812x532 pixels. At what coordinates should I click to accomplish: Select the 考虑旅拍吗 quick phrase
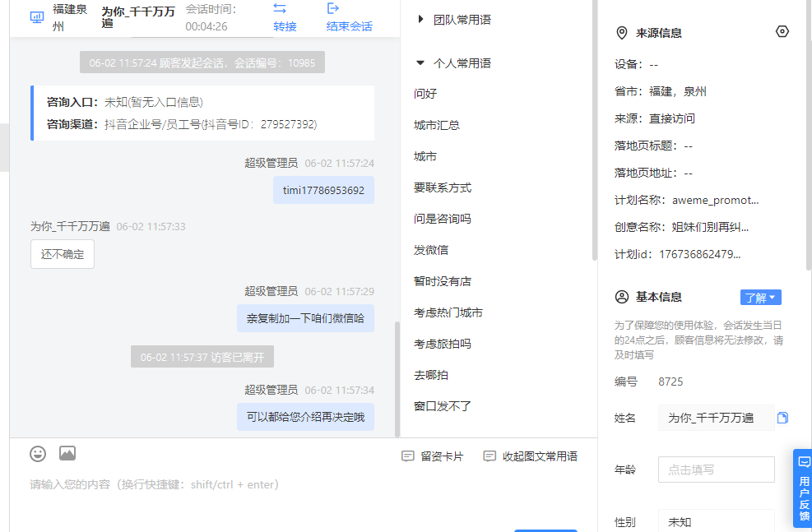coord(443,345)
